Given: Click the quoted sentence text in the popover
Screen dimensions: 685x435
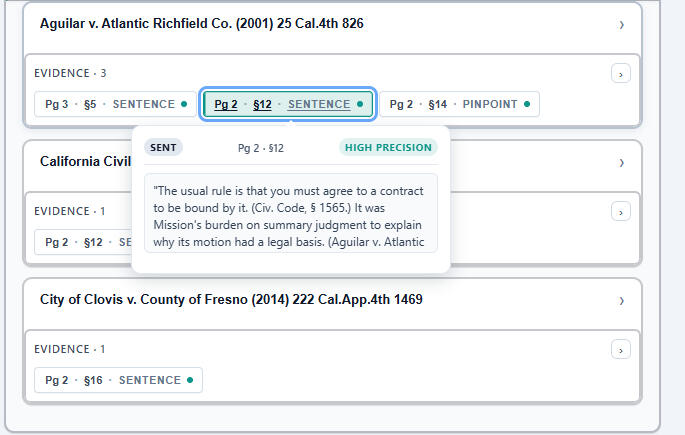Looking at the screenshot, I should coord(290,214).
